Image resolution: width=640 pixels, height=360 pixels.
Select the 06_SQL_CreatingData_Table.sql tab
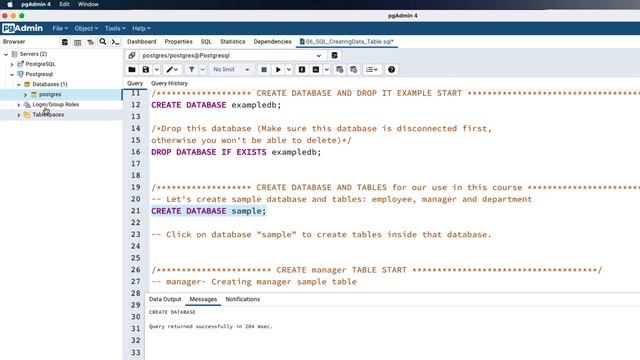[x=347, y=42]
